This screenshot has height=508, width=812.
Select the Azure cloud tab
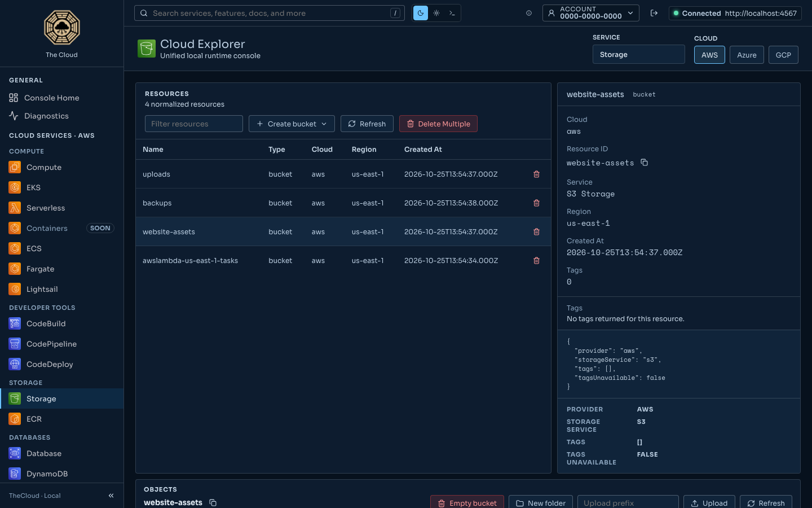pyautogui.click(x=747, y=55)
